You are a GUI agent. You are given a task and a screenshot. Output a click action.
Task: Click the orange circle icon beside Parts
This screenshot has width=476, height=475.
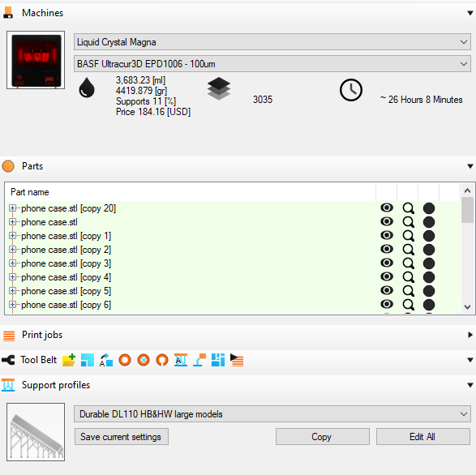pyautogui.click(x=8, y=166)
